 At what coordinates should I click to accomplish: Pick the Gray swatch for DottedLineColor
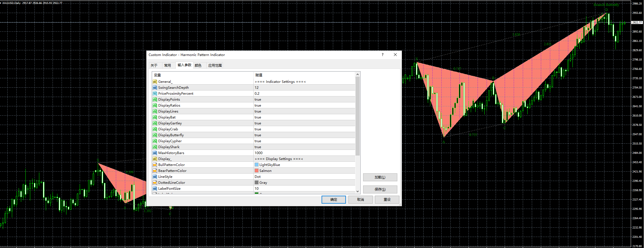(257, 183)
